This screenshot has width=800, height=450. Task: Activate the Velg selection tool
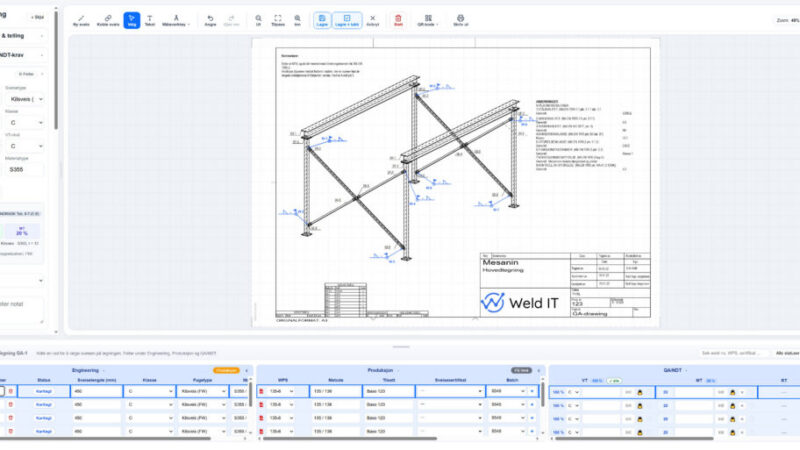pos(132,20)
